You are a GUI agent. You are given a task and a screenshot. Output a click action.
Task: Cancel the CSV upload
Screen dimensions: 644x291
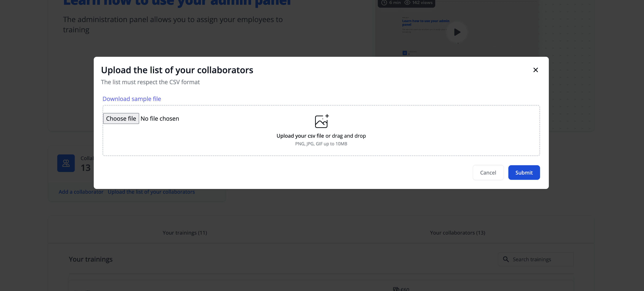488,172
